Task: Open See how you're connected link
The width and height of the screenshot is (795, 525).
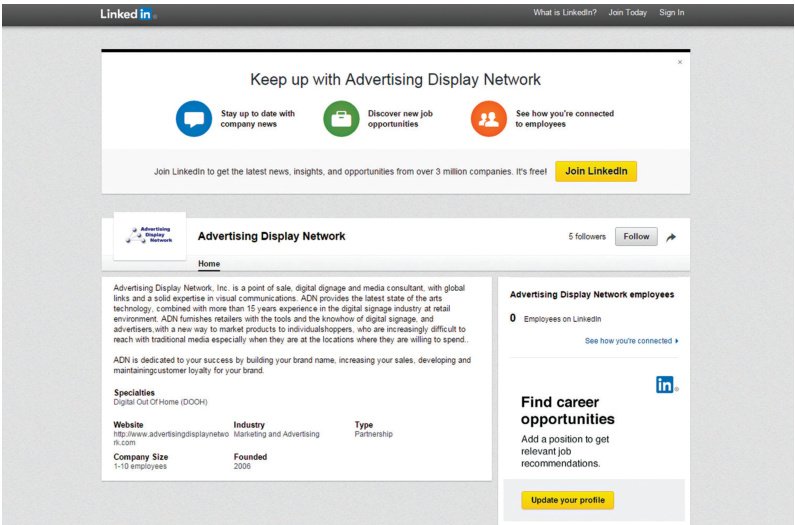Action: click(x=631, y=341)
